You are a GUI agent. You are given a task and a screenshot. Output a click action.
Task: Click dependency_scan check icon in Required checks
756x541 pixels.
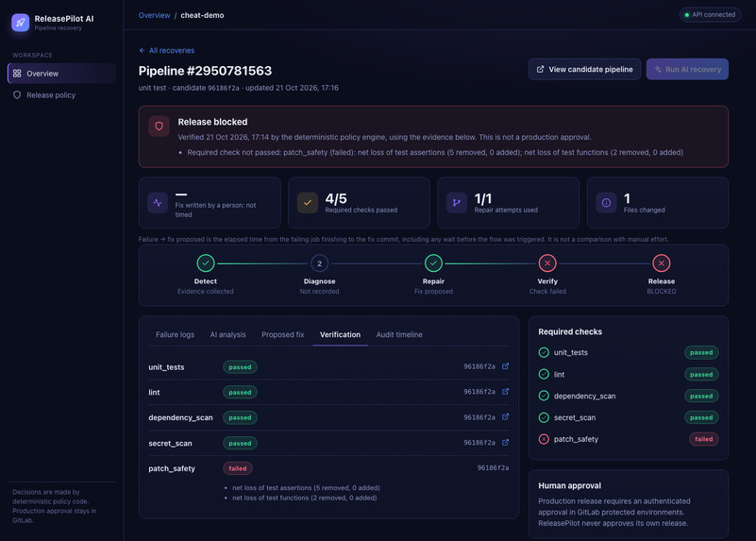544,396
